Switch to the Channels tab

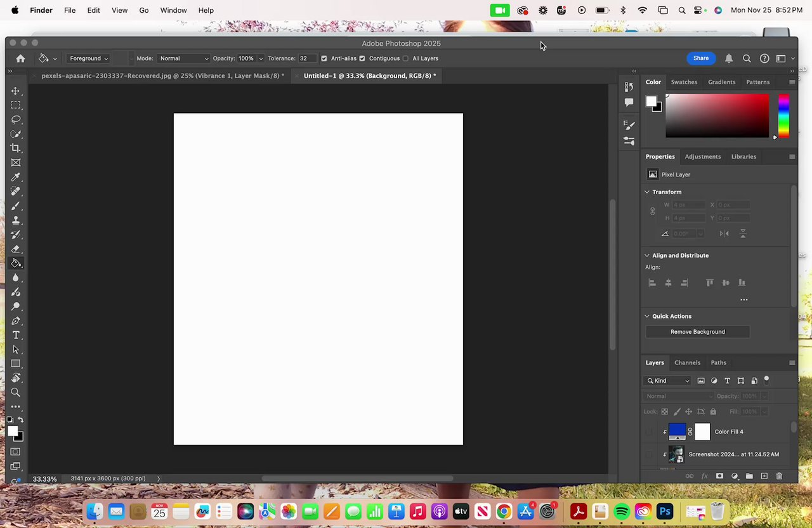[687, 363]
